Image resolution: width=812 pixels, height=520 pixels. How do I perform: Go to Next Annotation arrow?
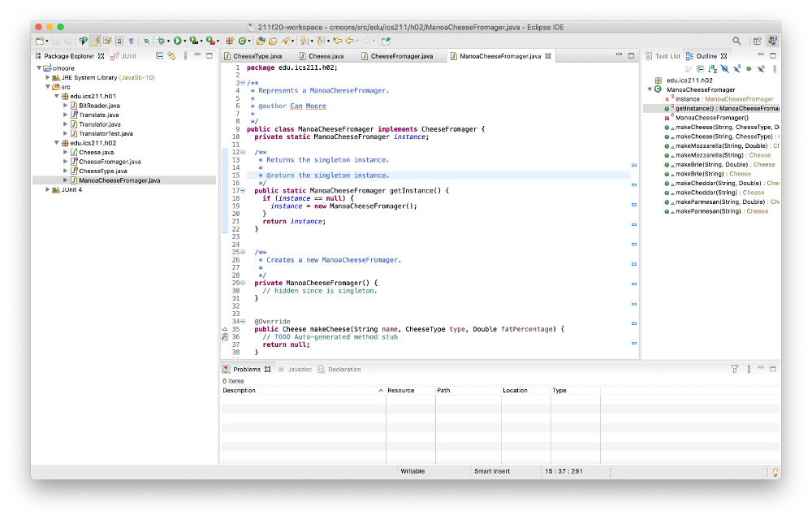point(304,41)
